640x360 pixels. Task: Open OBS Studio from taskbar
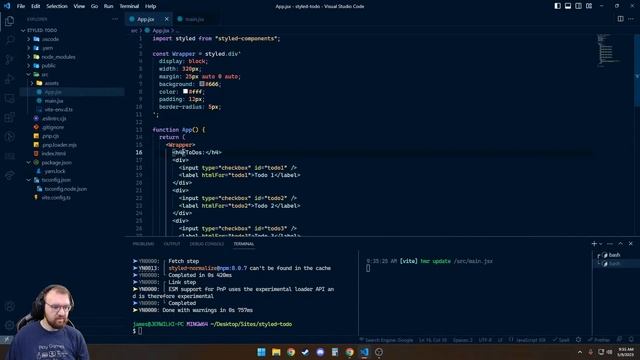(379, 352)
